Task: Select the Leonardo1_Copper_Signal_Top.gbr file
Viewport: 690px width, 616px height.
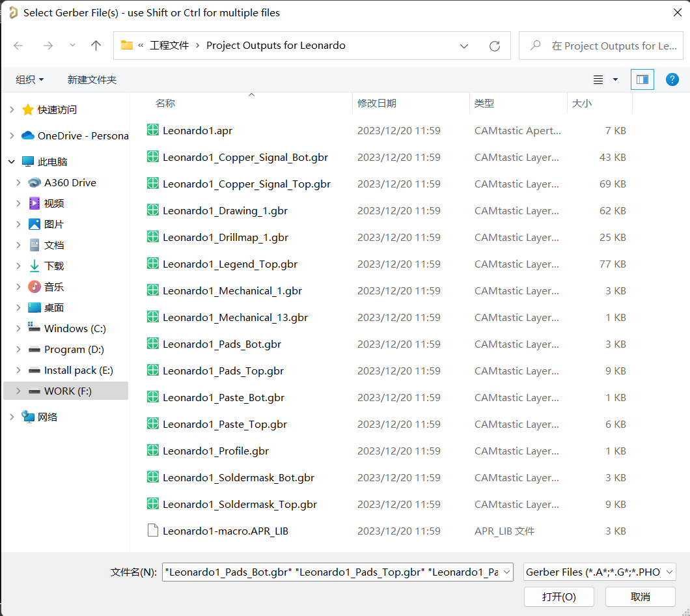Action: 247,184
